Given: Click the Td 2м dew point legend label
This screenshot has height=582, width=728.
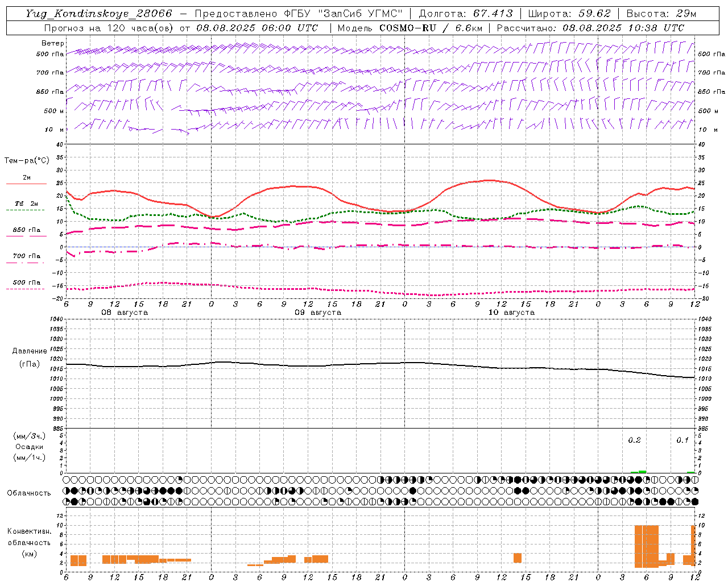Looking at the screenshot, I should click(26, 203).
